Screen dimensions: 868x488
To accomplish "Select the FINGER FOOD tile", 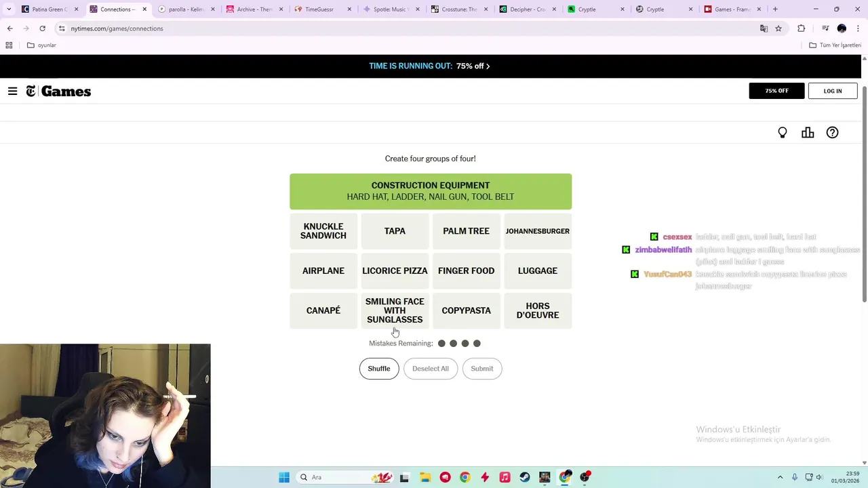I will (x=466, y=270).
